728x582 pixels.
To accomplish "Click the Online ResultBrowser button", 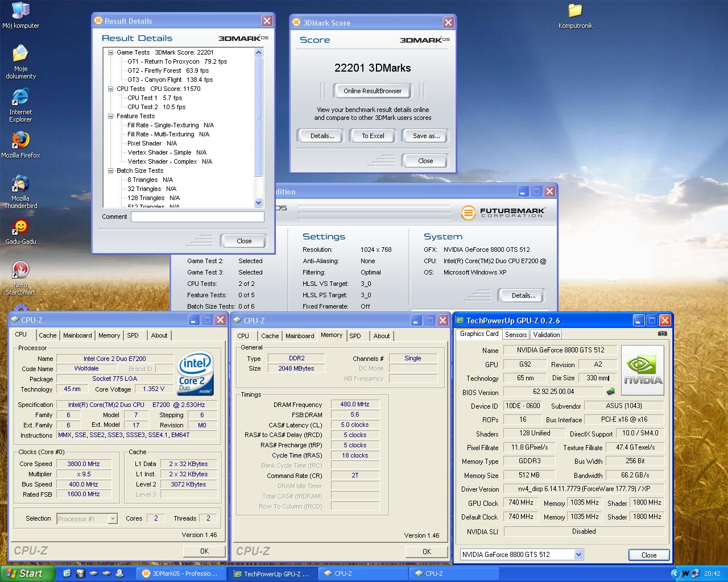I will tap(373, 91).
